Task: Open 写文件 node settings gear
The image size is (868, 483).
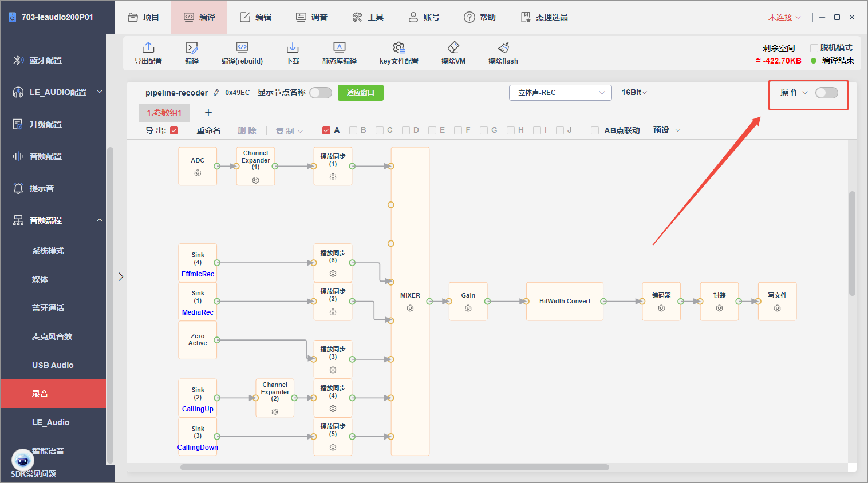Action: click(x=777, y=308)
